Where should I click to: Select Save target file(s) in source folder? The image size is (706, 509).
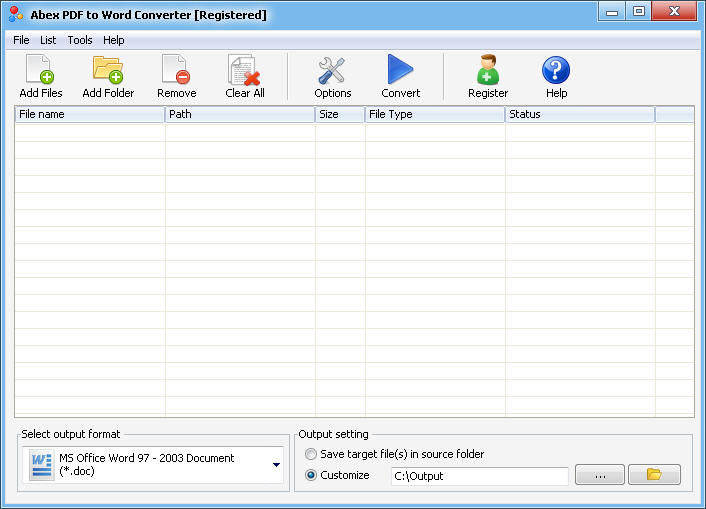click(x=311, y=454)
